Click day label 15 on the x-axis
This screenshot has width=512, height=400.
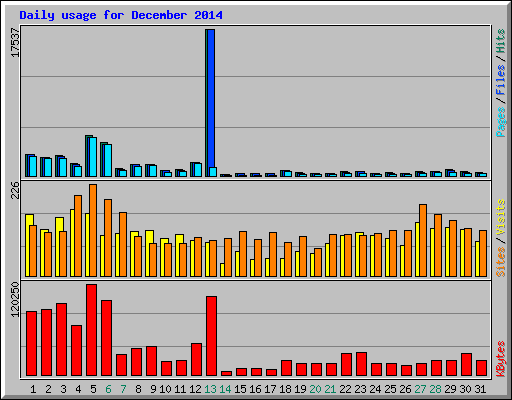[x=240, y=389]
